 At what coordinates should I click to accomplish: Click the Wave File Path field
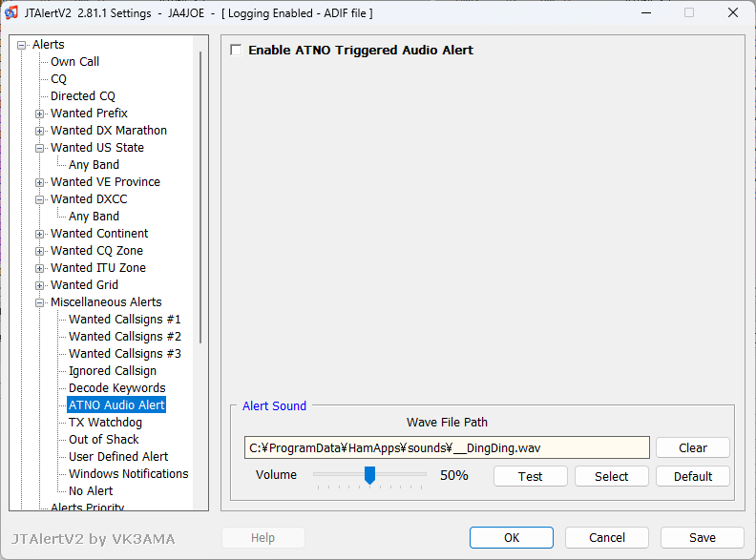(447, 447)
